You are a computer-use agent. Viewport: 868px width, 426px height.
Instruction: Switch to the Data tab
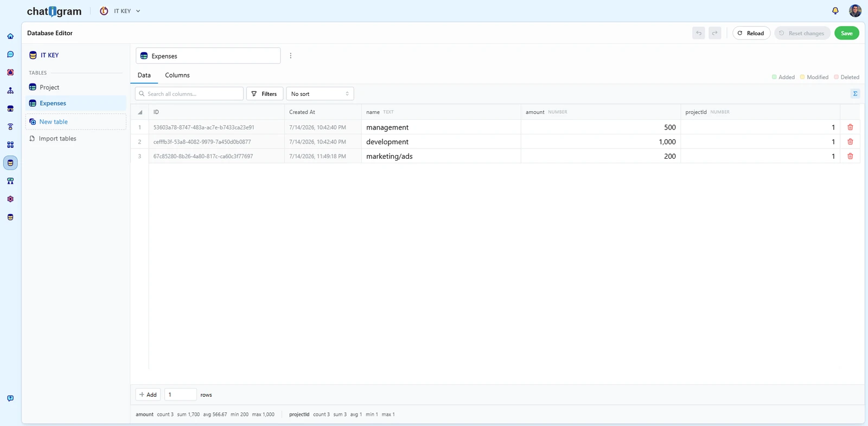[144, 75]
